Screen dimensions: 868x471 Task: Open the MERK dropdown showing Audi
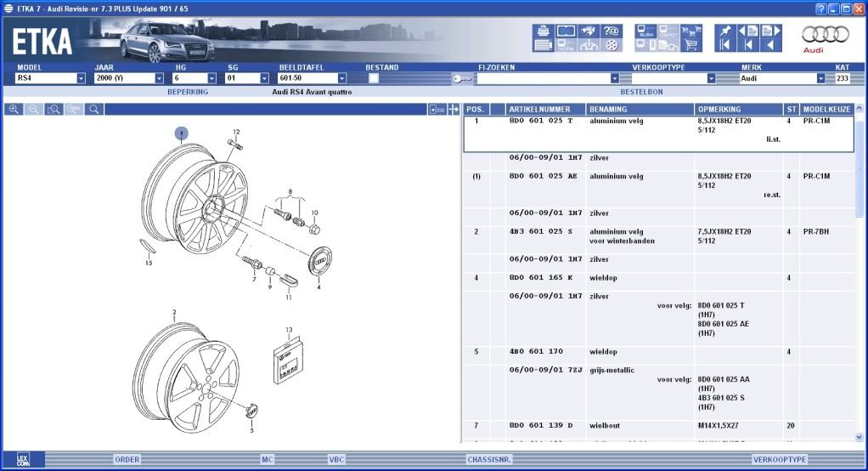(x=820, y=78)
